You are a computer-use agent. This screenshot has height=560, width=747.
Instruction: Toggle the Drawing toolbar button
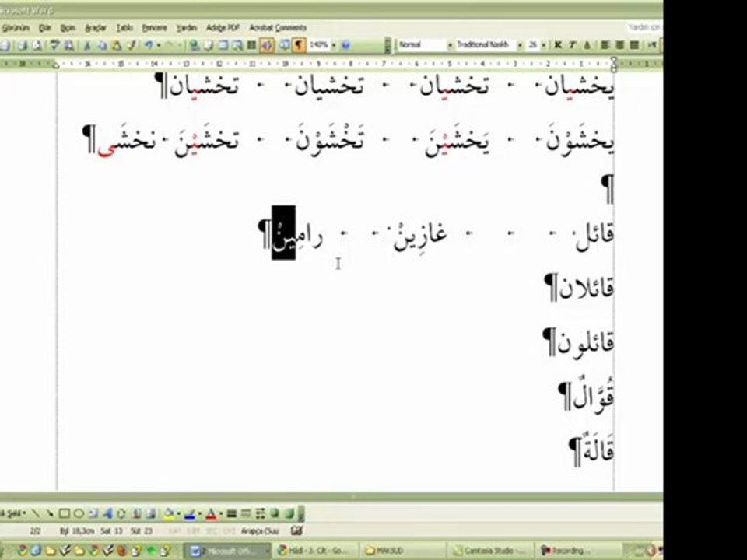267,45
